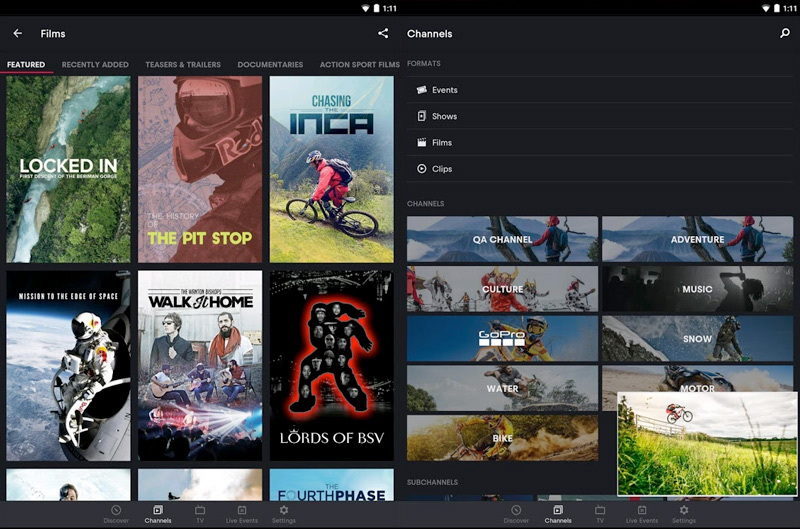Open Live Events in the Channels screen bottom bar
This screenshot has height=529, width=800.
(x=642, y=514)
